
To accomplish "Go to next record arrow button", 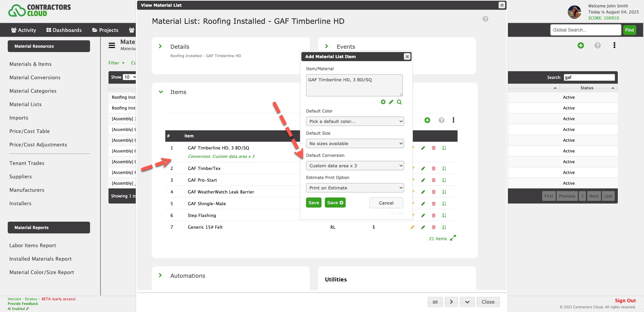I will 451,302.
